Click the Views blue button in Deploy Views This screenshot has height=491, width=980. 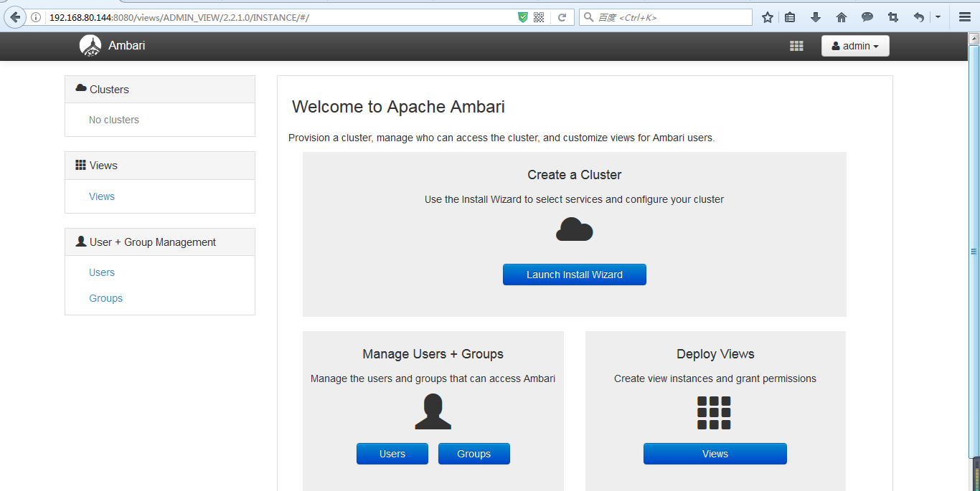[x=715, y=454]
